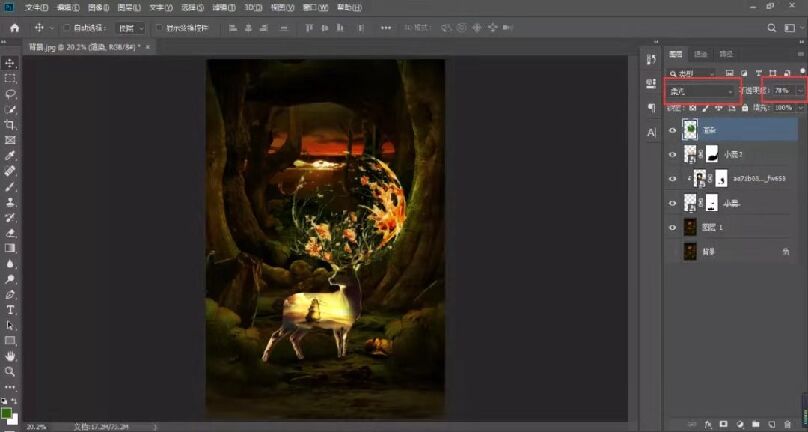
Task: Select the Dodge tool
Action: [10, 279]
